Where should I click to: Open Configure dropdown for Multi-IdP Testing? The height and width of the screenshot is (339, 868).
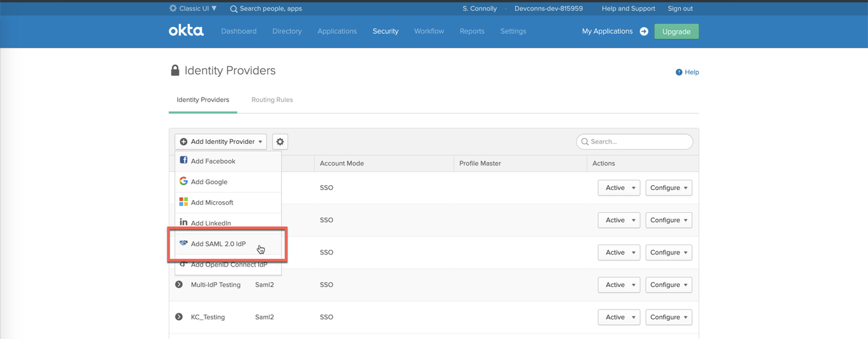tap(669, 285)
